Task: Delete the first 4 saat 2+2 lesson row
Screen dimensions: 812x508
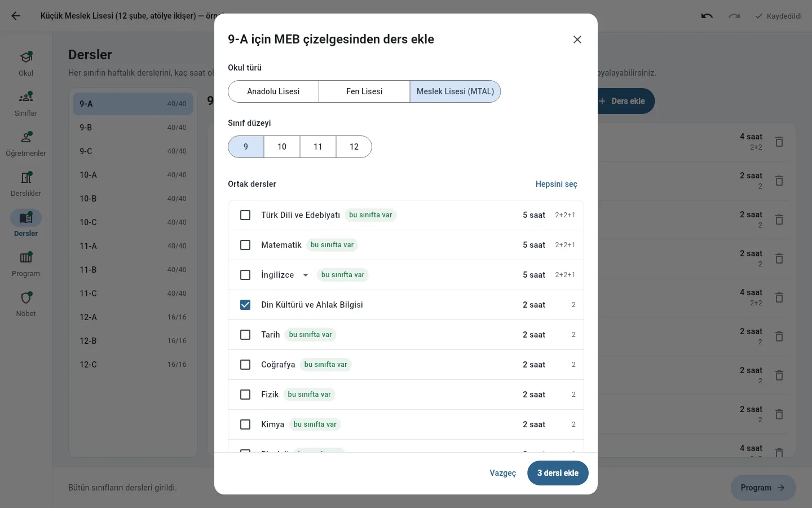Action: (x=779, y=142)
